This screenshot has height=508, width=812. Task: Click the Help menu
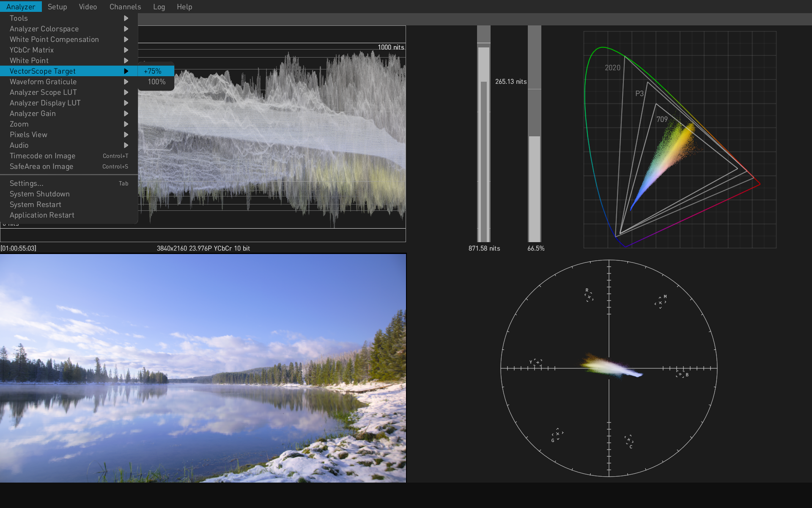pyautogui.click(x=184, y=7)
